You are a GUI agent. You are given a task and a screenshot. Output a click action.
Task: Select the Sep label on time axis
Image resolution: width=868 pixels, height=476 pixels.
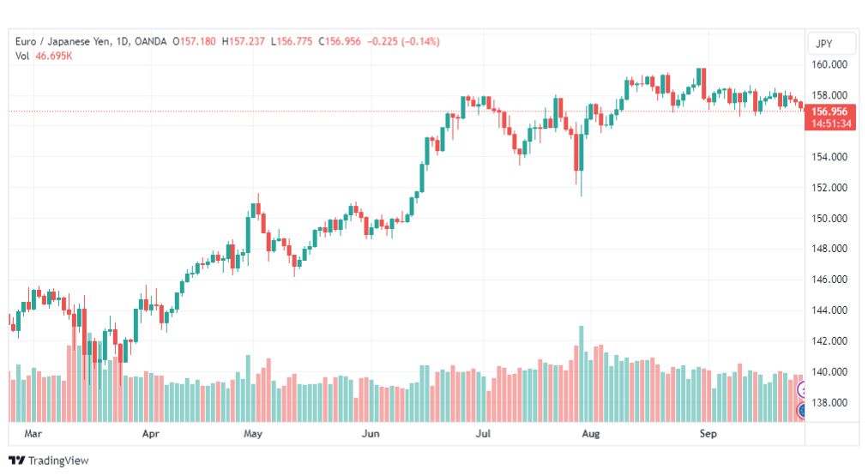708,434
